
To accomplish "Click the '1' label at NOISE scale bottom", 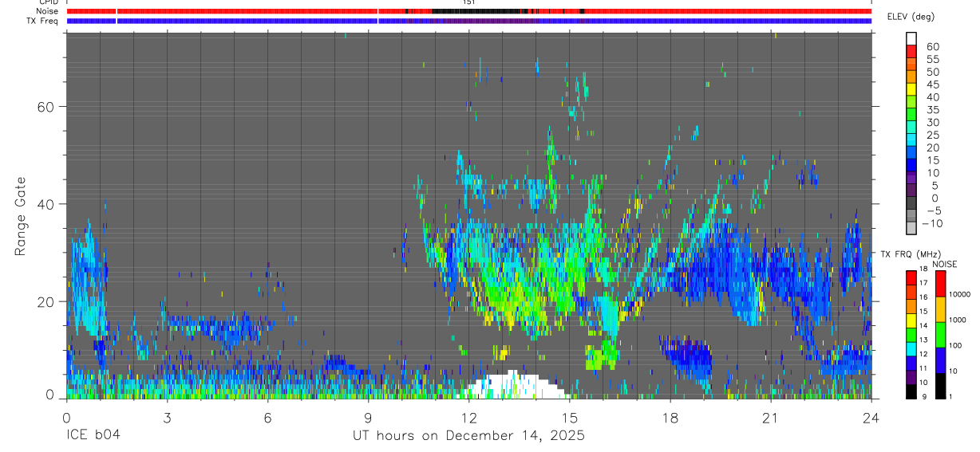I will (x=950, y=396).
